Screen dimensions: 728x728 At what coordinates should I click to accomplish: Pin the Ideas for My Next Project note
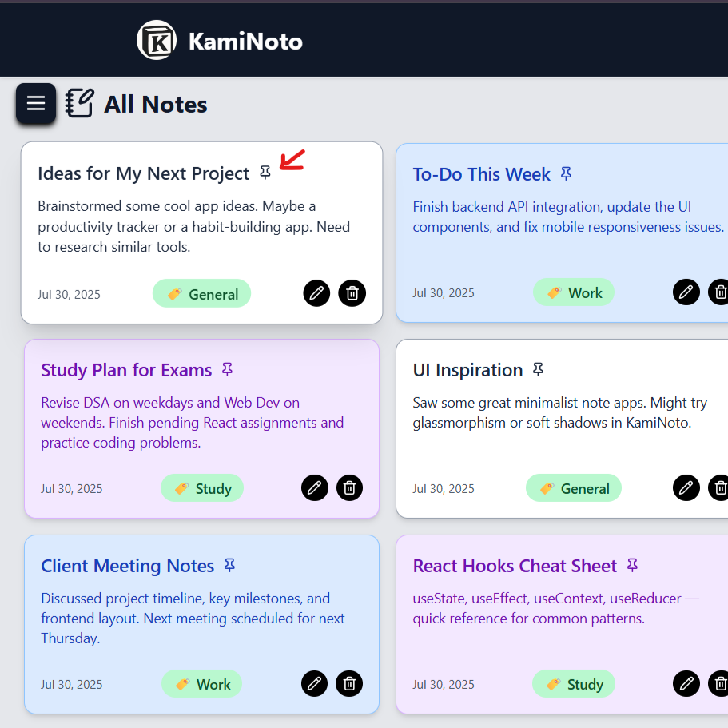pyautogui.click(x=265, y=173)
